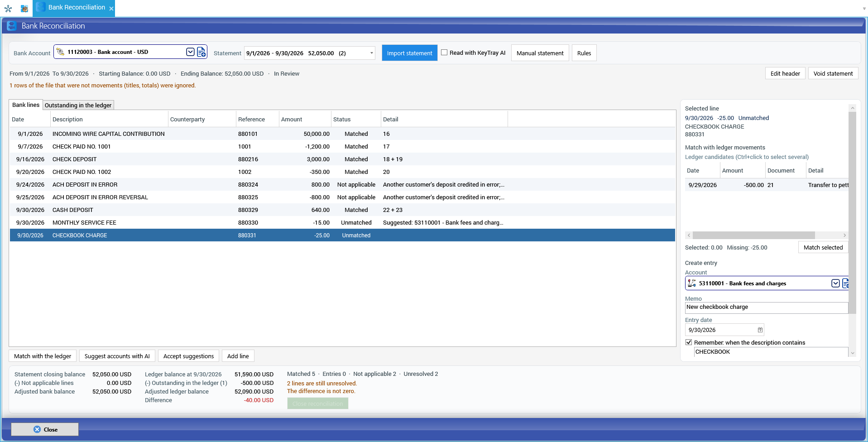The height and width of the screenshot is (442, 868).
Task: Switch to the Bank lines tab
Action: click(x=26, y=105)
